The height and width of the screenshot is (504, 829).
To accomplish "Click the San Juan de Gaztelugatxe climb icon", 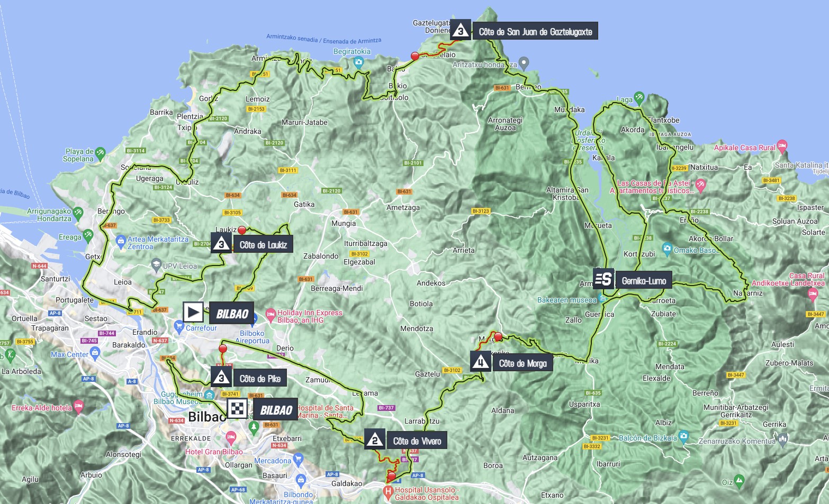I will pos(461,31).
